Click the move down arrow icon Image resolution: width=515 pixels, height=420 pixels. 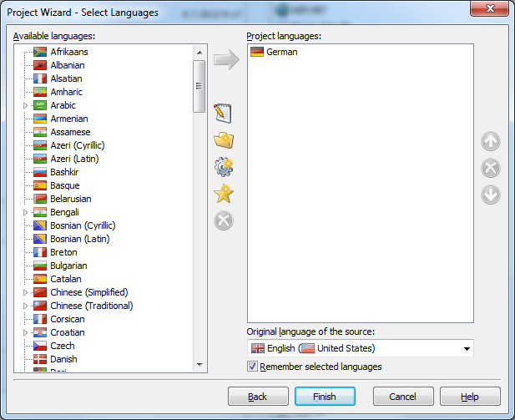[x=491, y=195]
